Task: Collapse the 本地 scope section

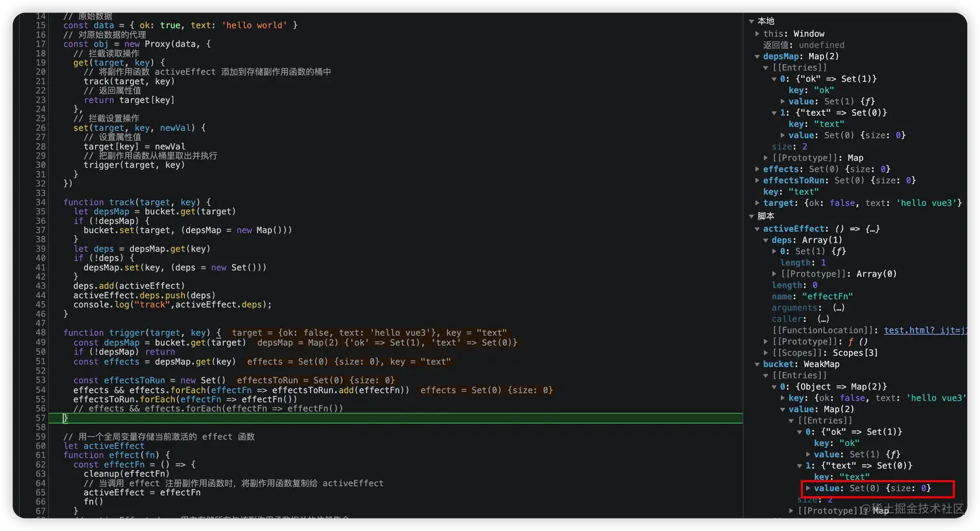Action: [x=752, y=21]
